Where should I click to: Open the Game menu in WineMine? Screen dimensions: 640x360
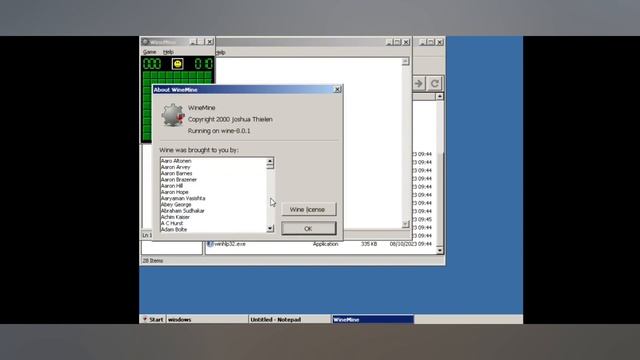tap(149, 52)
